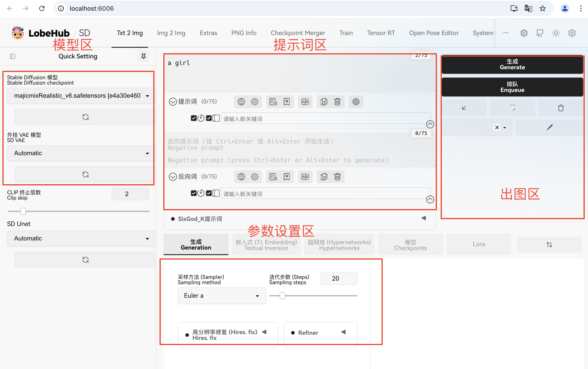This screenshot has width=588, height=369.
Task: Open the SD VAE Automatic dropdown
Action: tap(81, 153)
